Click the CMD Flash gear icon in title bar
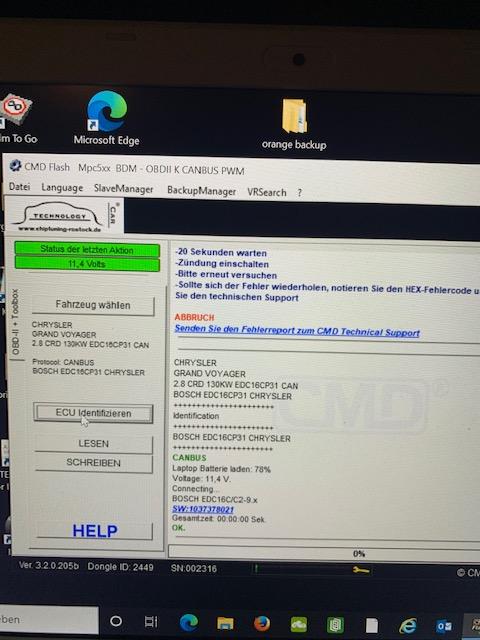Image resolution: width=480 pixels, height=640 pixels. (x=16, y=166)
